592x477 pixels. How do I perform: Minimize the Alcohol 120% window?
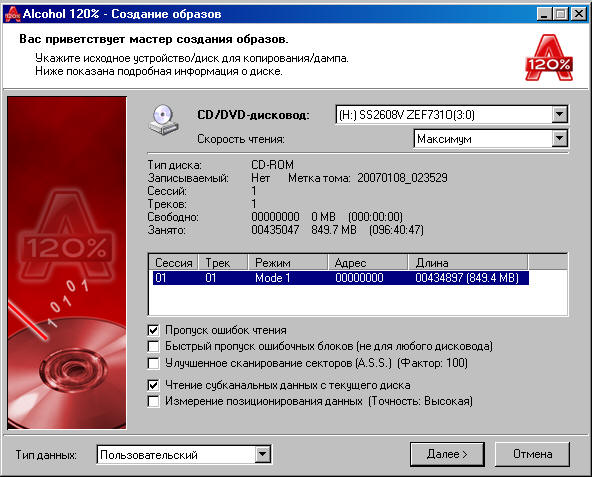(544, 14)
